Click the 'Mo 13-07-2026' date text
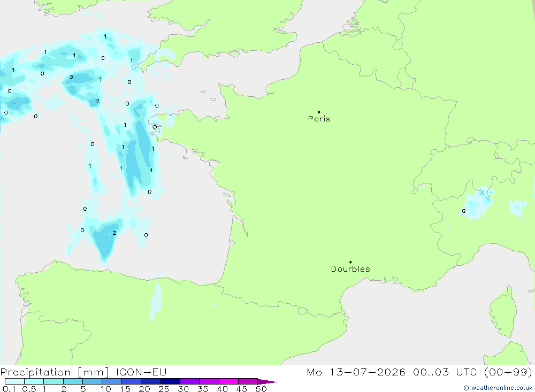 [x=356, y=372]
